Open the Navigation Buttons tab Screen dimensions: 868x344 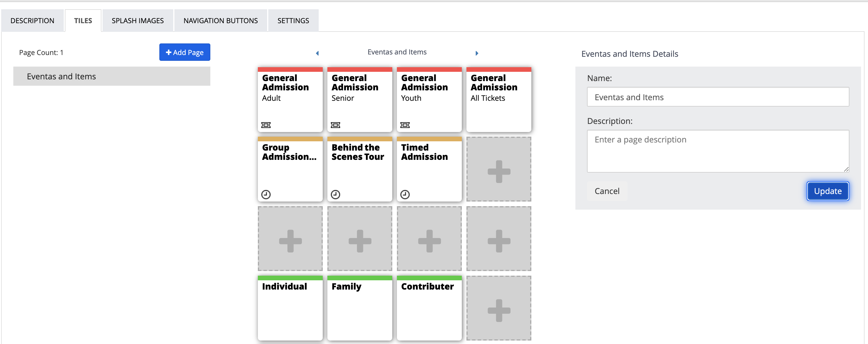click(x=220, y=21)
